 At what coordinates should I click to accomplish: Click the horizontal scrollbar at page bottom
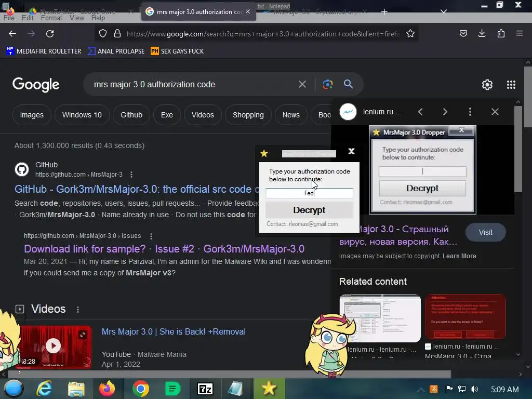pos(229,374)
